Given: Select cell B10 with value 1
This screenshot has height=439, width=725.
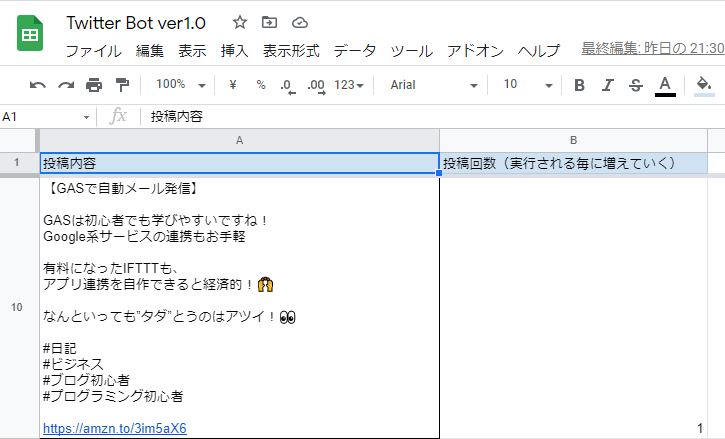Looking at the screenshot, I should (x=573, y=308).
